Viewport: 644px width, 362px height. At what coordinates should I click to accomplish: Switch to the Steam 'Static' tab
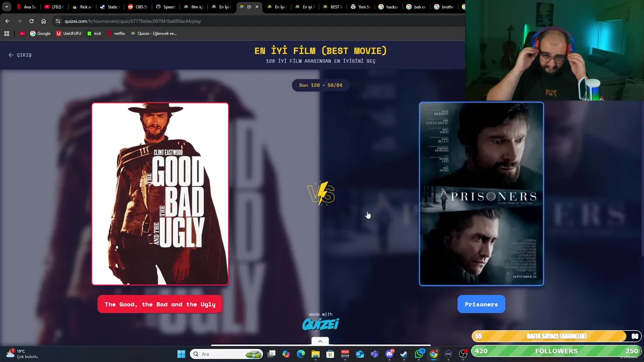(109, 7)
